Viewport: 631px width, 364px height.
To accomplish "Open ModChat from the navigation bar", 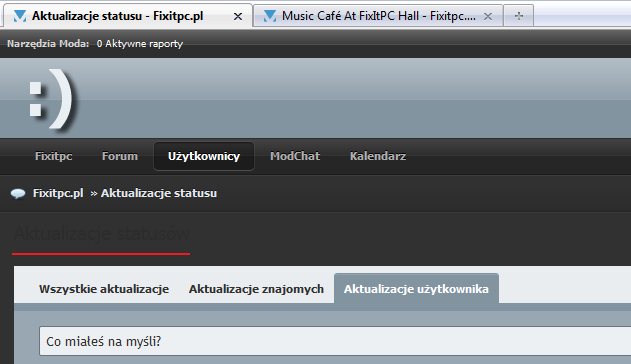I will click(295, 156).
